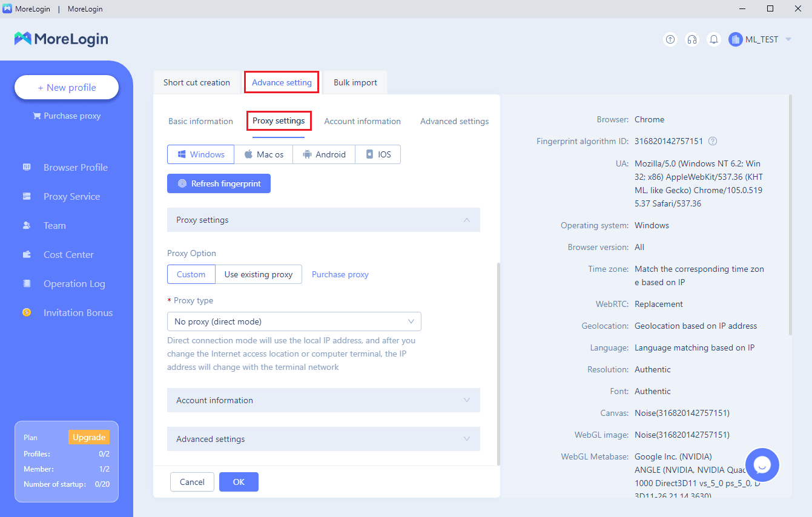
Task: Open the chat support bubble
Action: pyautogui.click(x=762, y=464)
